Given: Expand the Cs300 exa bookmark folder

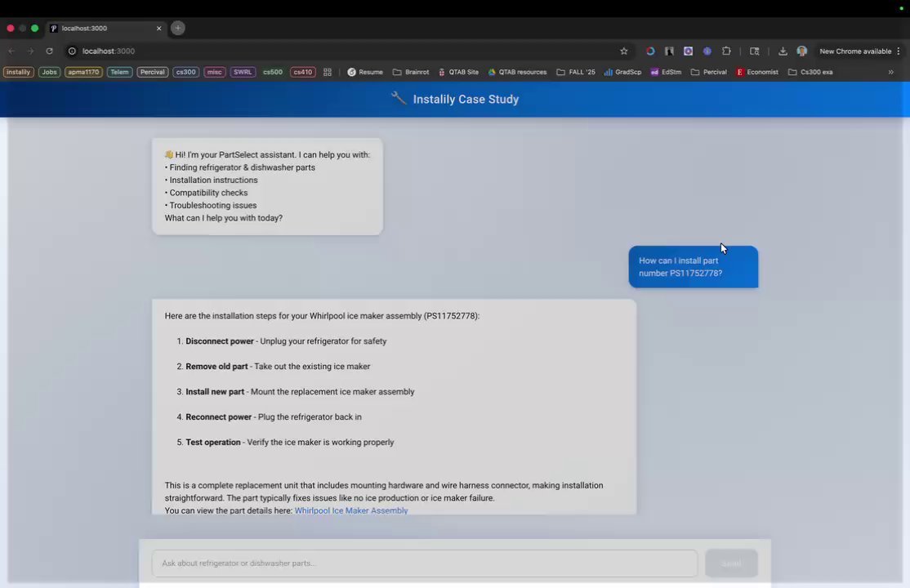Looking at the screenshot, I should (810, 72).
